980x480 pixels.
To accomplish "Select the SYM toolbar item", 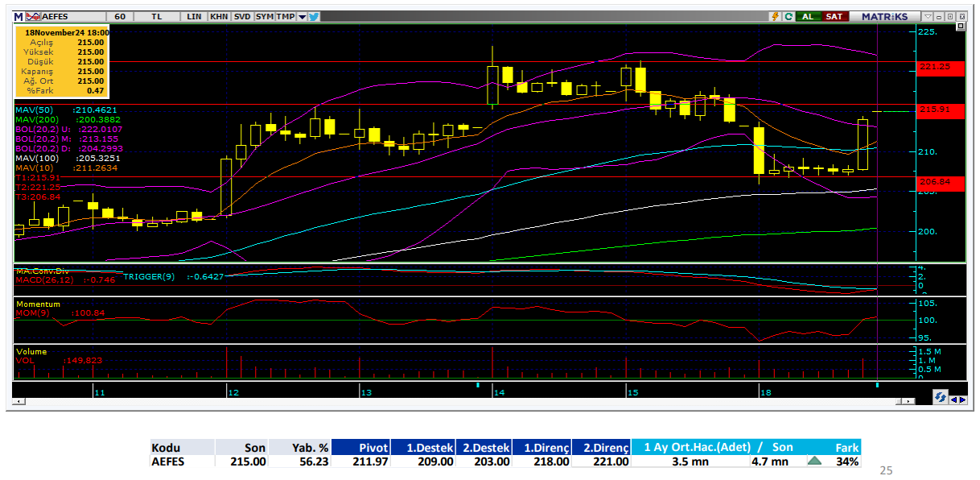I will point(265,16).
